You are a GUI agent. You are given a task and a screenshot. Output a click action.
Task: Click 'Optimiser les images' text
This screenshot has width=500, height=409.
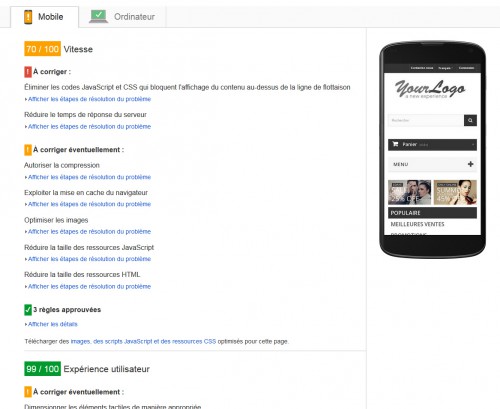click(56, 220)
